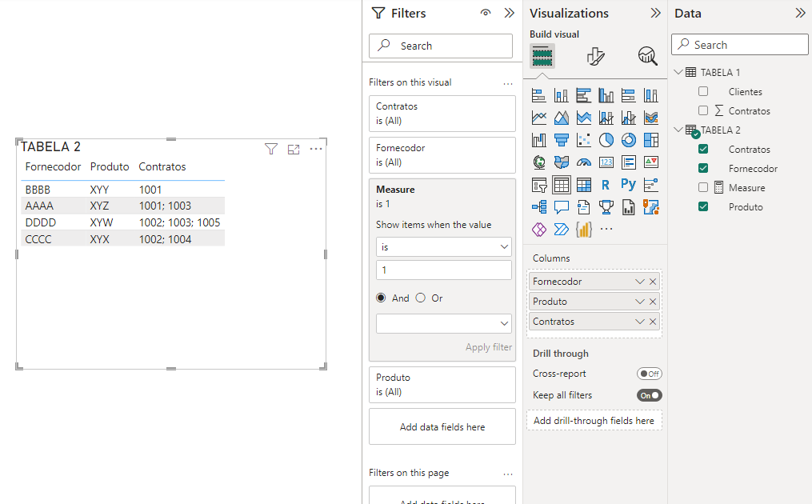Select the Decomposition tree visual
Viewport: 812px width, 504px height.
click(x=539, y=207)
